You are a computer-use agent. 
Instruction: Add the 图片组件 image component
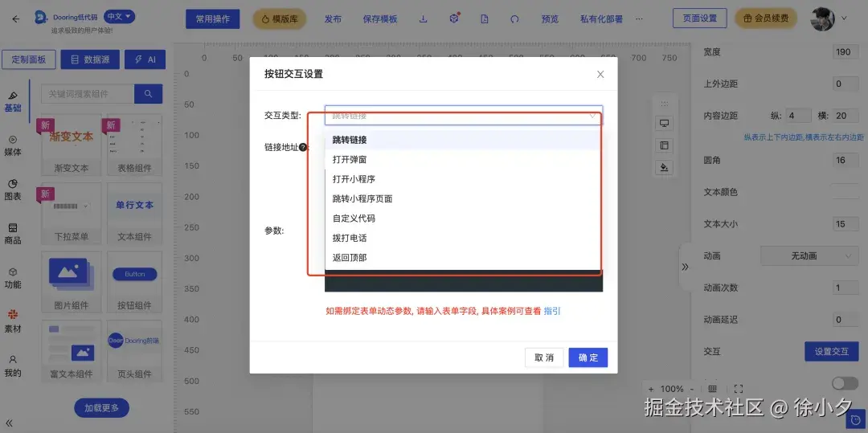coord(72,281)
